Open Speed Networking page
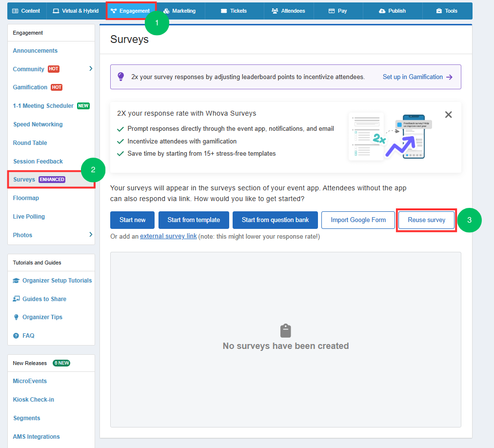Screen dimensions: 494x448 tap(38, 124)
